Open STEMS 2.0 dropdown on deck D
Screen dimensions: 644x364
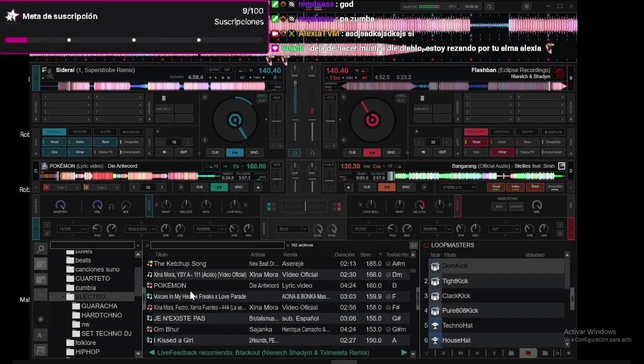(459, 187)
